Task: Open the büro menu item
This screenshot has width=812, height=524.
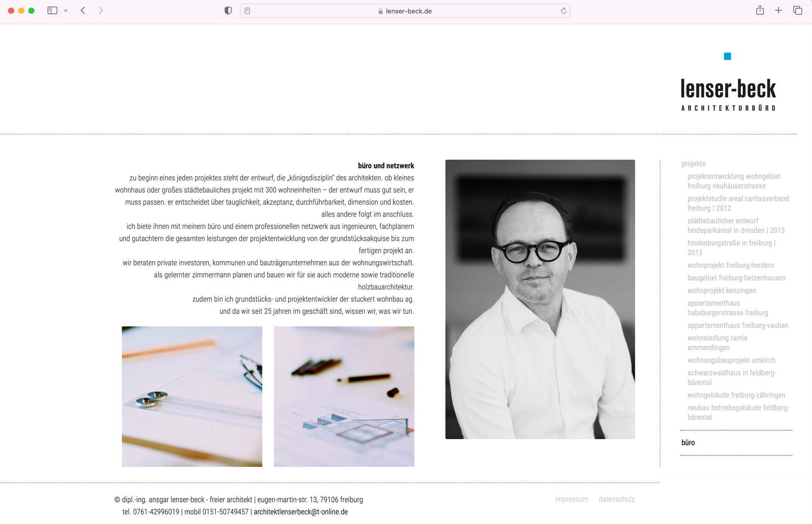Action: click(688, 442)
